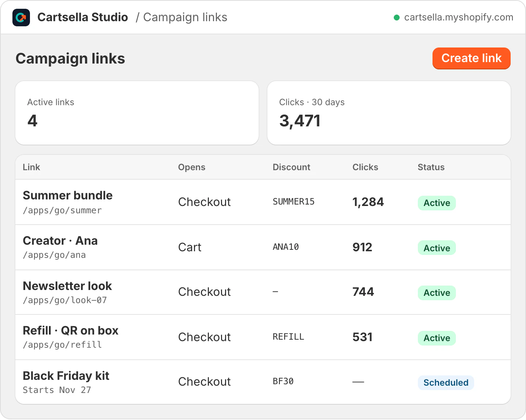Click Checkout in the Black Friday kit row
This screenshot has height=420, width=526.
pos(205,382)
